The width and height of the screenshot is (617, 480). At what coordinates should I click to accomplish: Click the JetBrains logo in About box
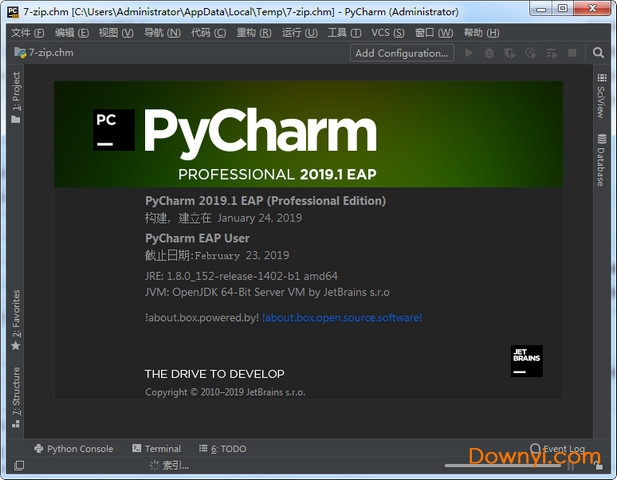click(x=526, y=361)
